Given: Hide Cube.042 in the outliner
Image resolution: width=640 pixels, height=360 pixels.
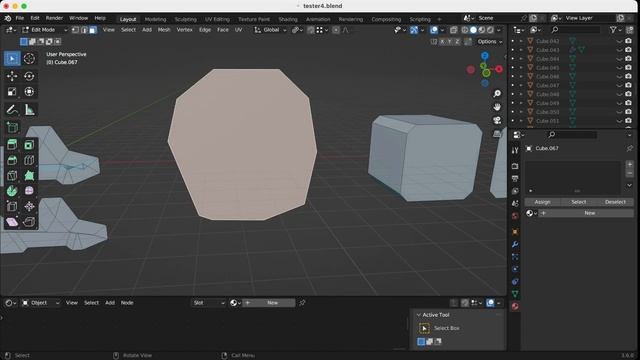Looking at the screenshot, I should (620, 41).
